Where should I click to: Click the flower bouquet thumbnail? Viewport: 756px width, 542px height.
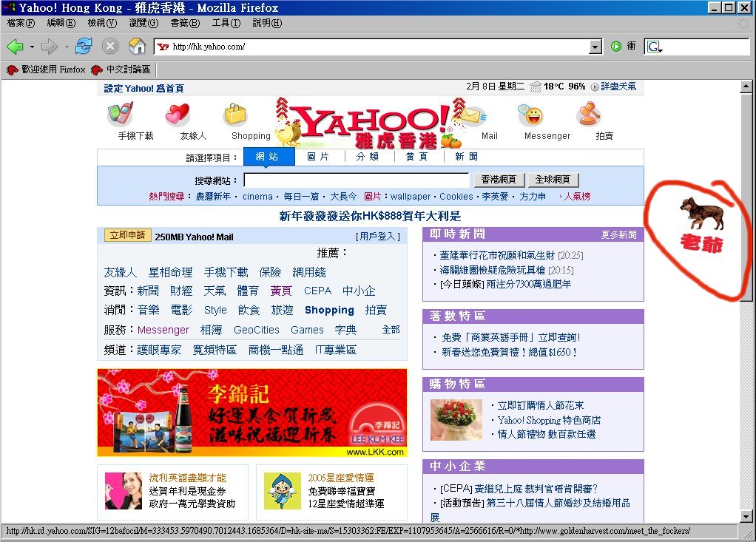coord(456,420)
